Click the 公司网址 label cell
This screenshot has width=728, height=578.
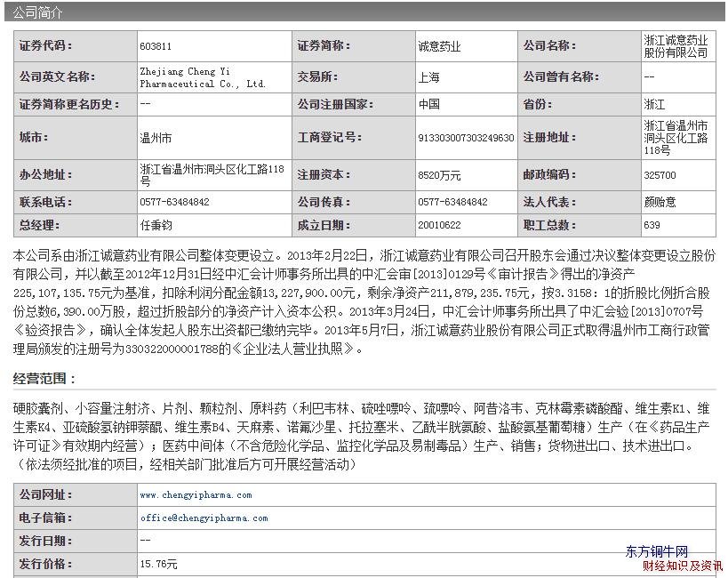[76, 494]
